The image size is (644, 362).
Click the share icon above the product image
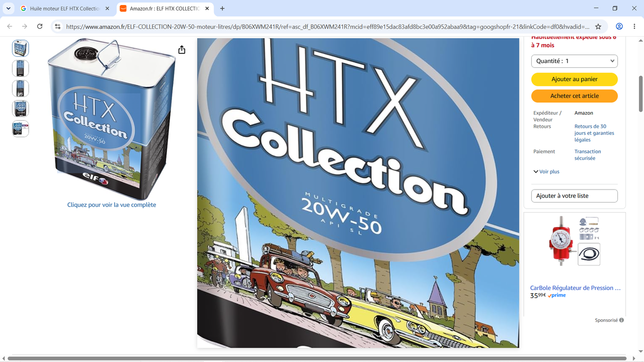point(182,50)
